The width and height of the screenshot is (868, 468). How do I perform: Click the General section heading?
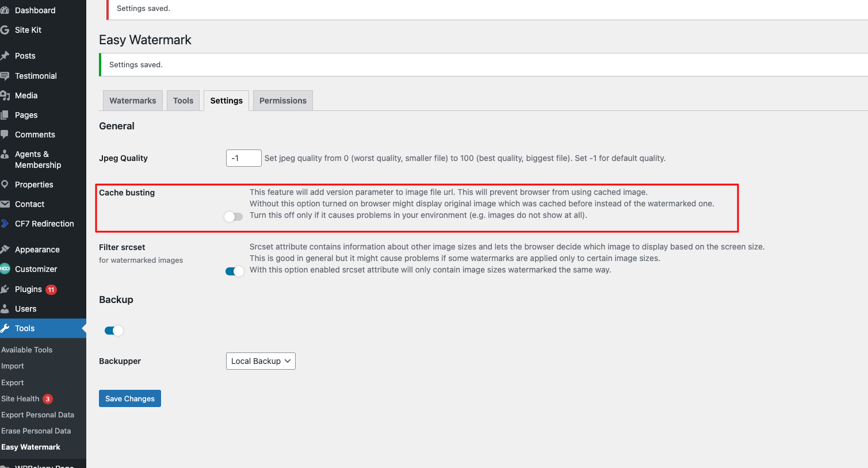point(117,126)
